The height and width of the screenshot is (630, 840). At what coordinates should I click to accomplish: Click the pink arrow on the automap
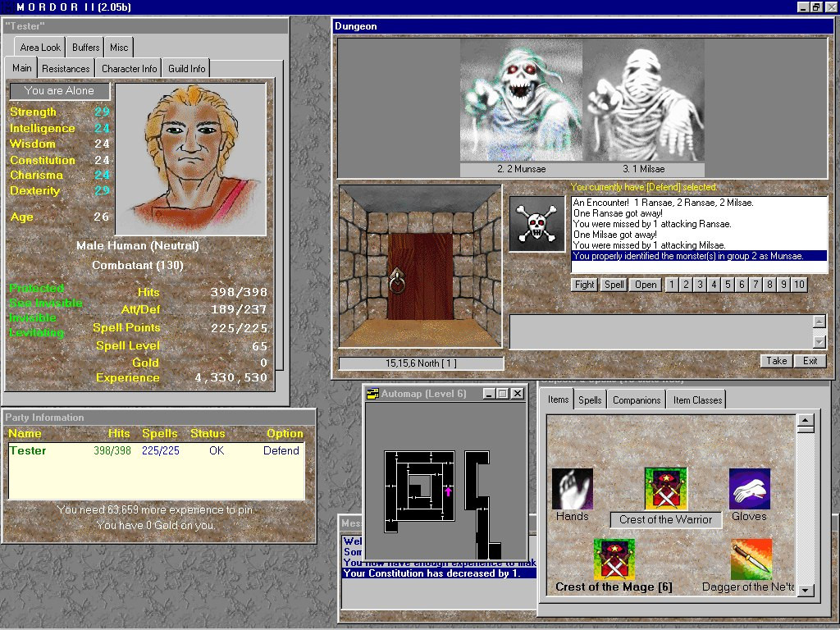(448, 491)
